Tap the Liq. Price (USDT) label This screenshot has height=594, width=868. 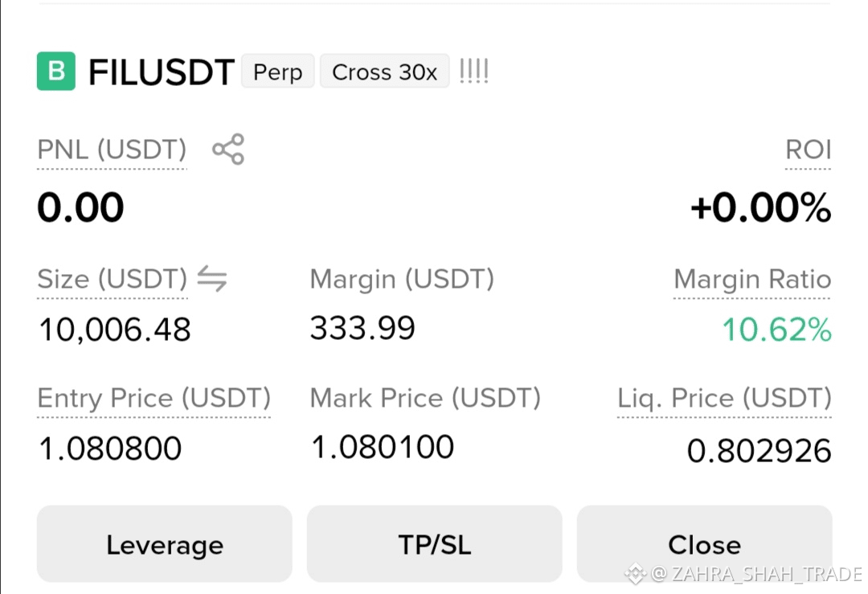[x=724, y=398]
